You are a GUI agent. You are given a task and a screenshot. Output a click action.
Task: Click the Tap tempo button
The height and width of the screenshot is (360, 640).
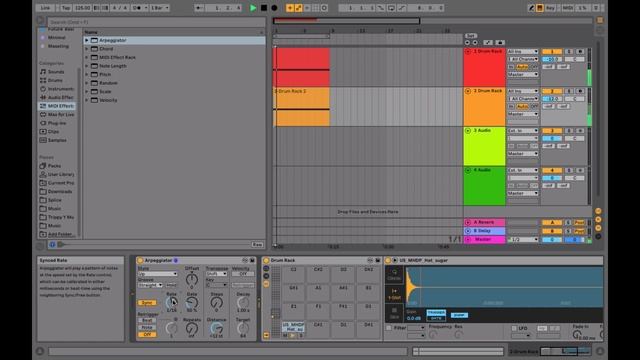pos(65,8)
